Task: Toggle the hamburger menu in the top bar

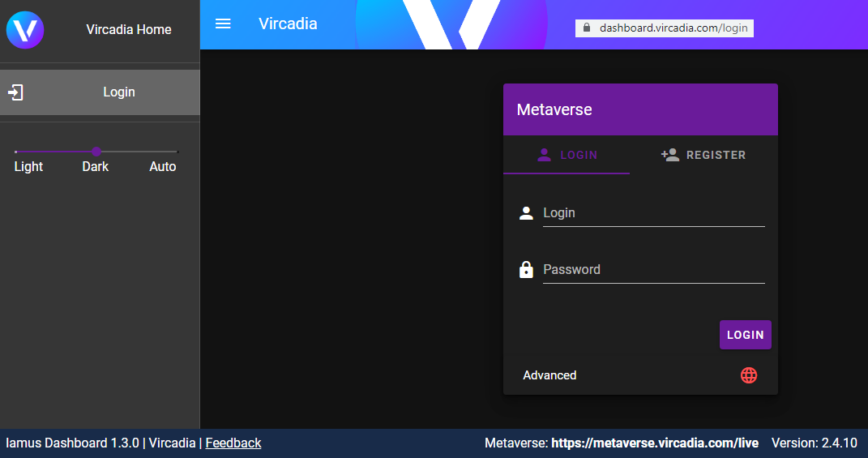Action: pyautogui.click(x=223, y=24)
